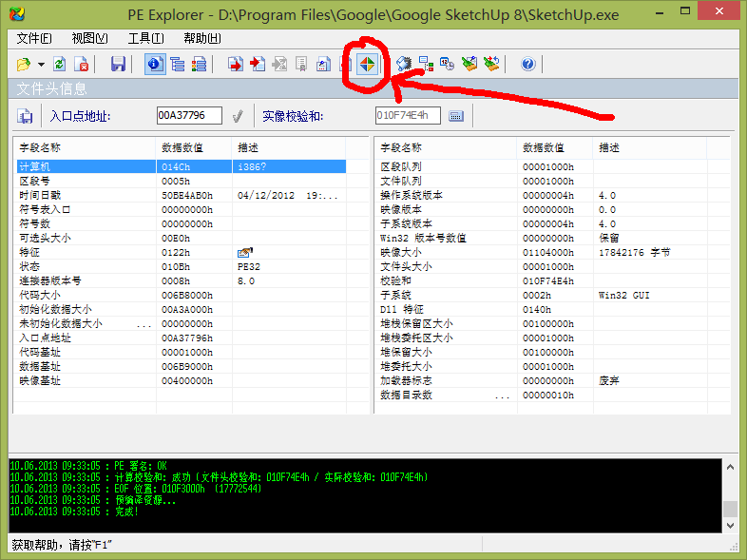Click the first green brush toolbar icon
747x560 pixels.
click(469, 64)
